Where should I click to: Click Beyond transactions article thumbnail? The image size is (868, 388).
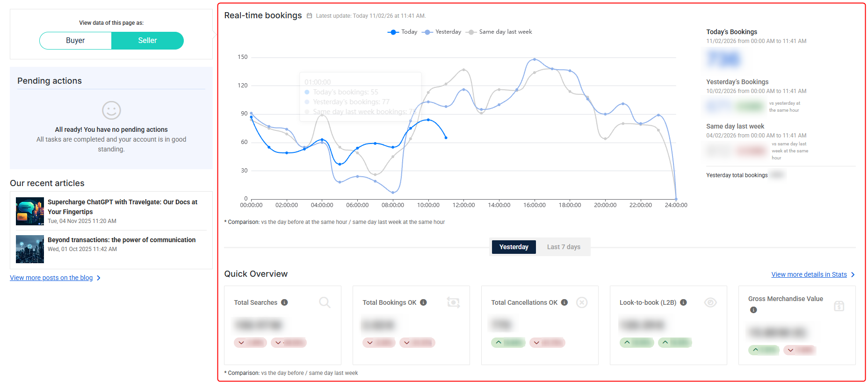[30, 249]
